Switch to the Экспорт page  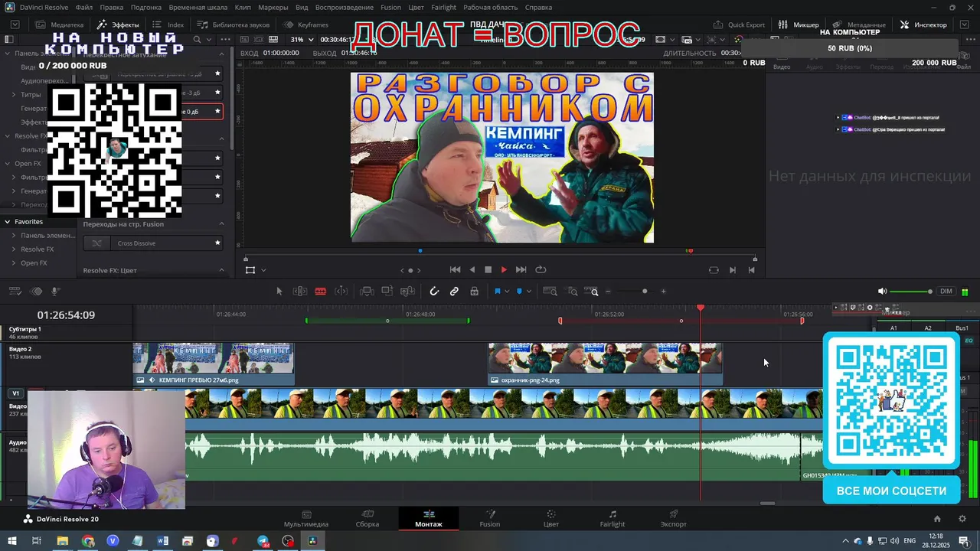coord(674,518)
